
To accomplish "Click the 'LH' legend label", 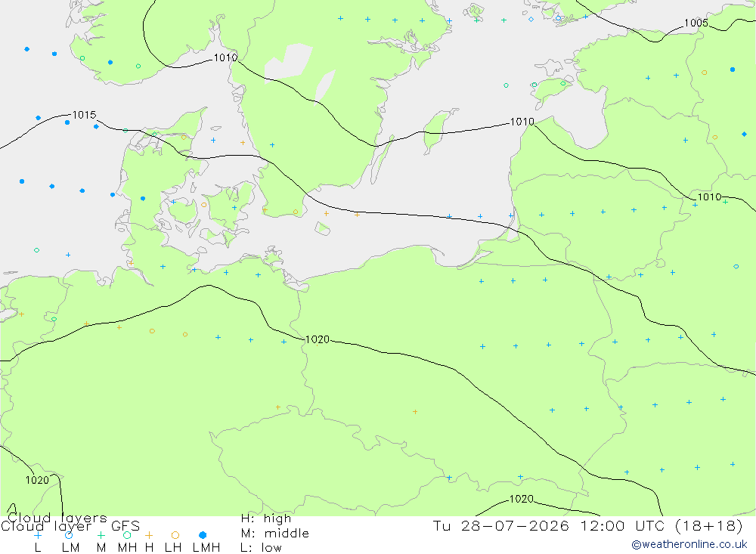I will tap(172, 548).
